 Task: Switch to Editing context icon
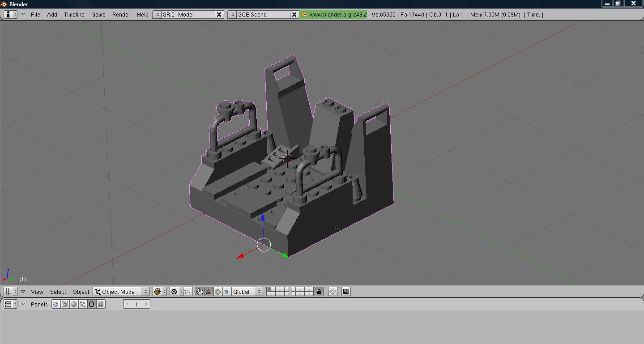(92, 304)
